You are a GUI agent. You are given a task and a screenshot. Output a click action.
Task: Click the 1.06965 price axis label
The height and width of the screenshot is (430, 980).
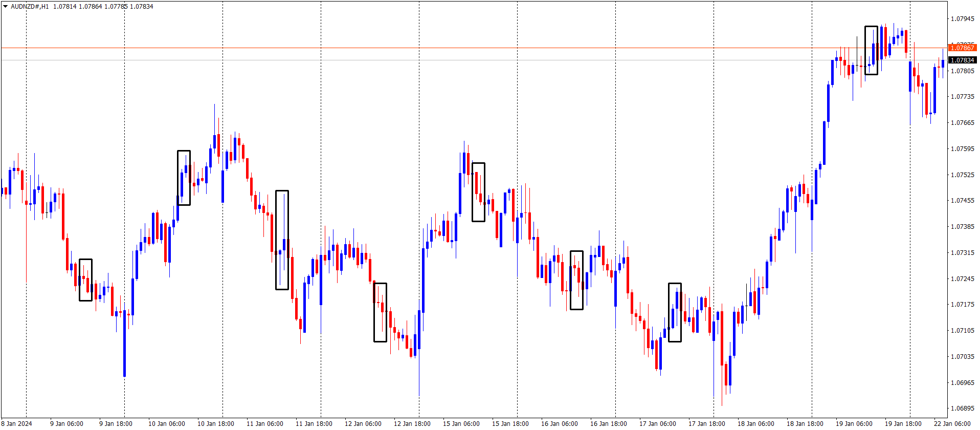(962, 383)
